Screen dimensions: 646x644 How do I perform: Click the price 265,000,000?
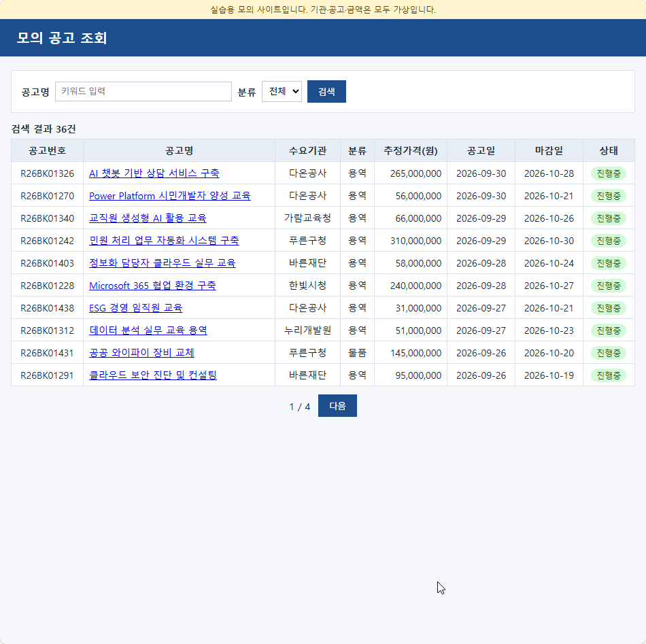(415, 173)
